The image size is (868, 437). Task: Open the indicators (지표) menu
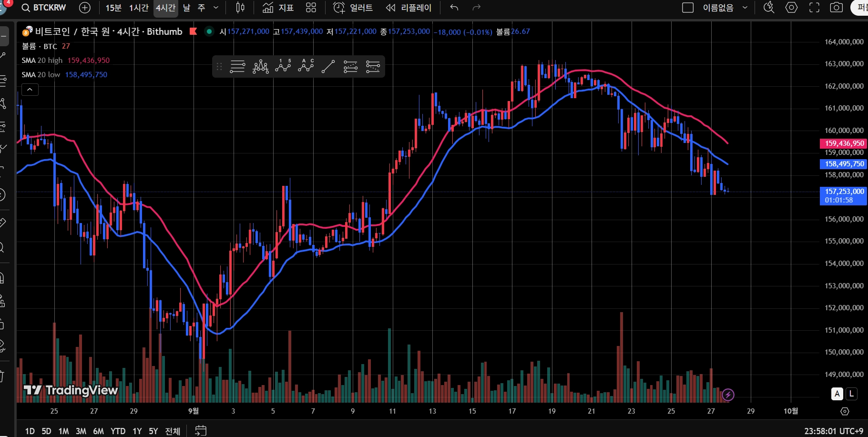click(278, 8)
